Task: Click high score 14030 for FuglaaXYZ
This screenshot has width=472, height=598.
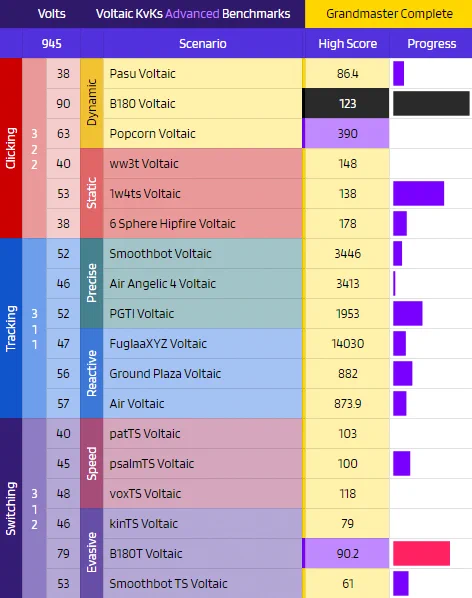Action: 347,344
